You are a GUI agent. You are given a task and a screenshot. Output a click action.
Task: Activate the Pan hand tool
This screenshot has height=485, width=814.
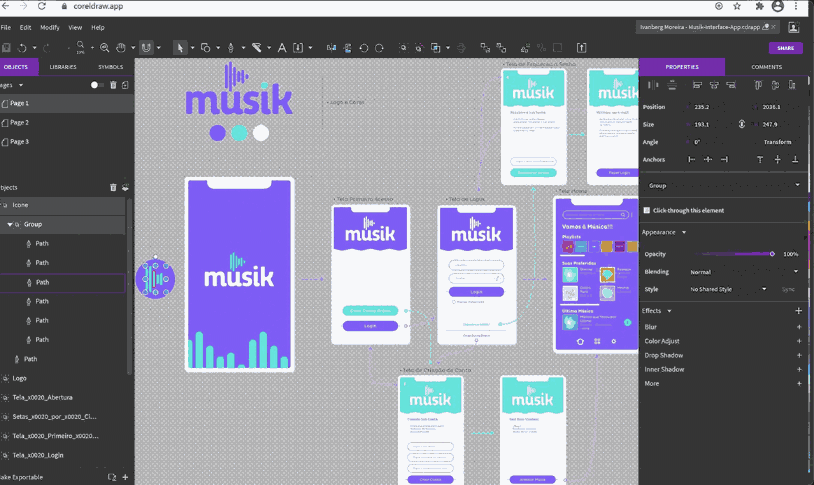[121, 47]
